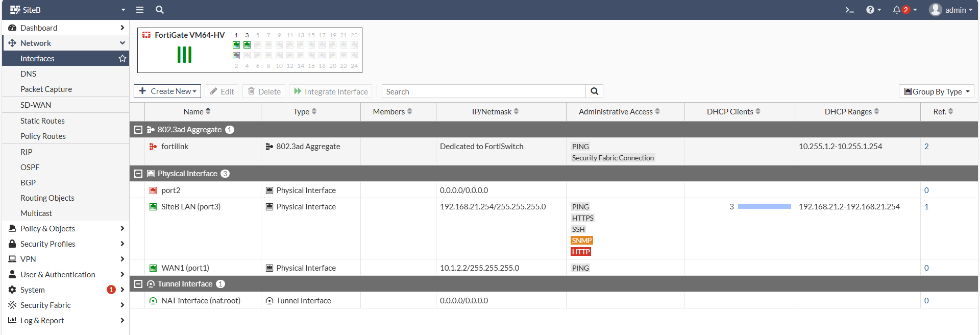Toggle the hamburger navigation menu
The height and width of the screenshot is (335, 980).
140,10
